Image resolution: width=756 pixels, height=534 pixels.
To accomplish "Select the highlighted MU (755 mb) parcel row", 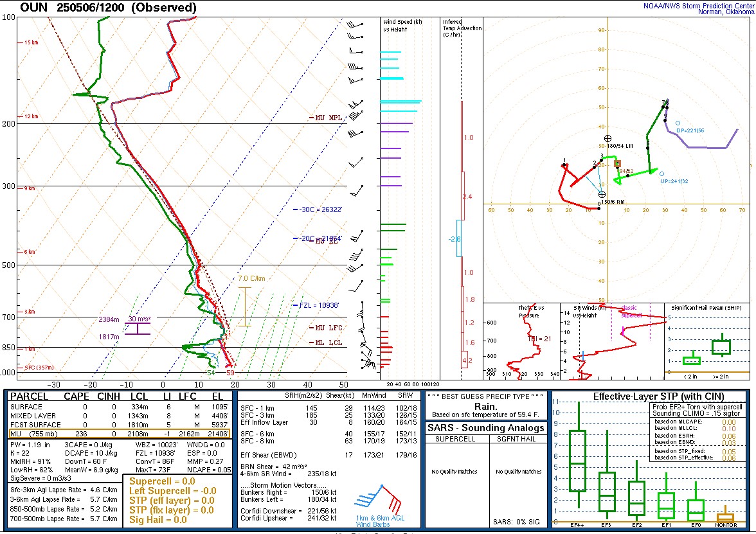I will point(119,434).
